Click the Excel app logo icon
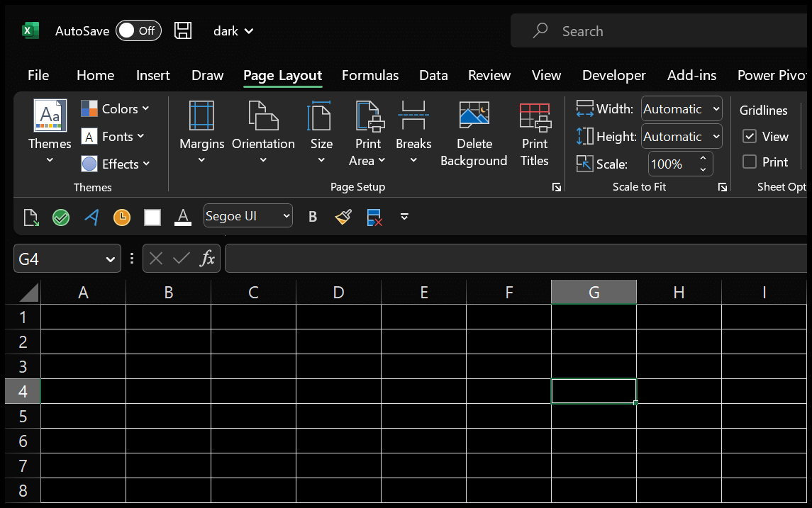The width and height of the screenshot is (812, 508). pos(30,31)
